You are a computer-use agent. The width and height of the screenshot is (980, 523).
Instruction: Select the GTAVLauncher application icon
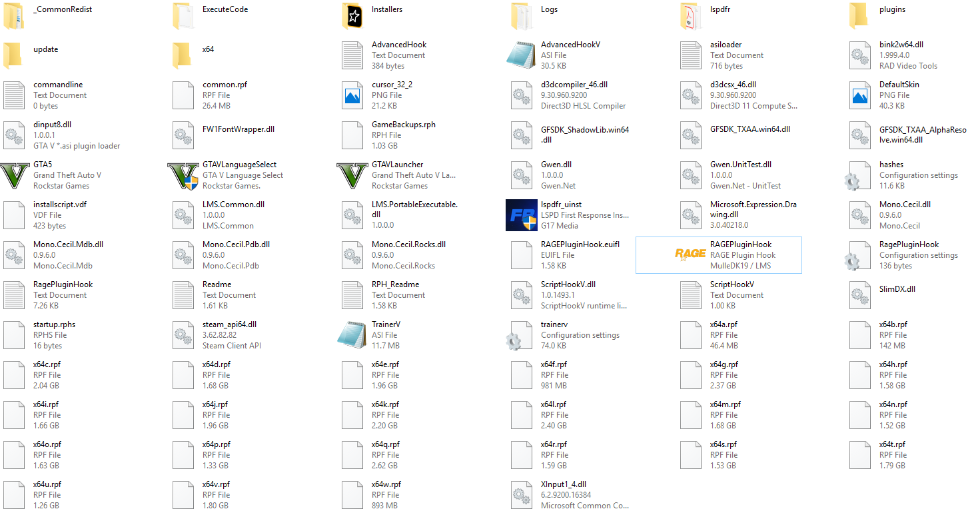[x=352, y=175]
